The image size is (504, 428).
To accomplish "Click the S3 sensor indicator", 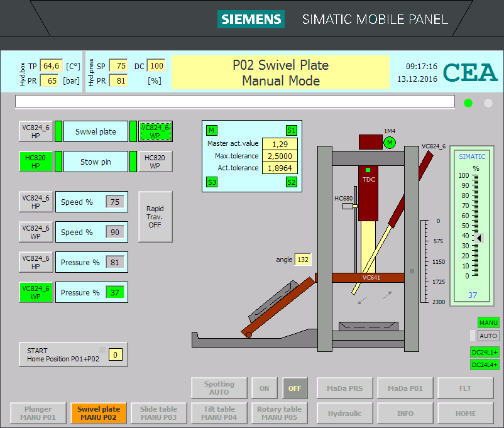I will click(x=212, y=182).
